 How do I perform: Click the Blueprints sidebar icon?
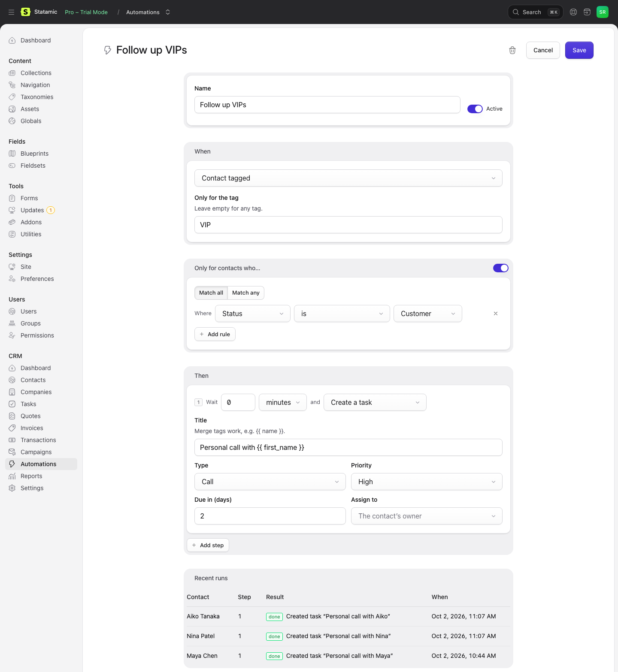[12, 154]
